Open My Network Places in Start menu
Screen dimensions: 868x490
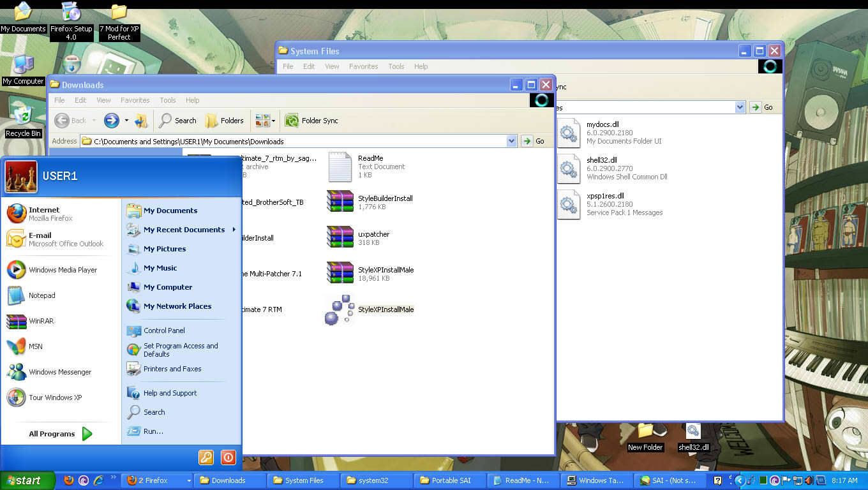click(181, 306)
